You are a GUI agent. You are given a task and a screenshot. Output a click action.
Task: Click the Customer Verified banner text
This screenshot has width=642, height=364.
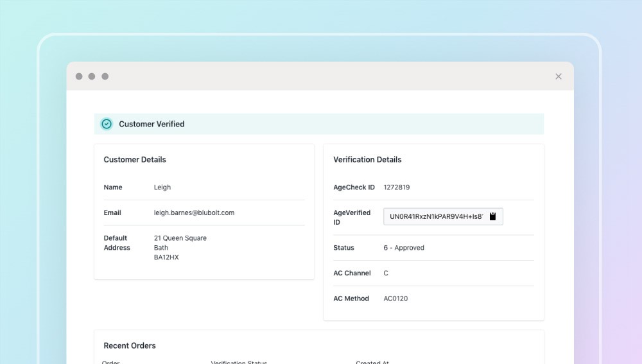152,124
